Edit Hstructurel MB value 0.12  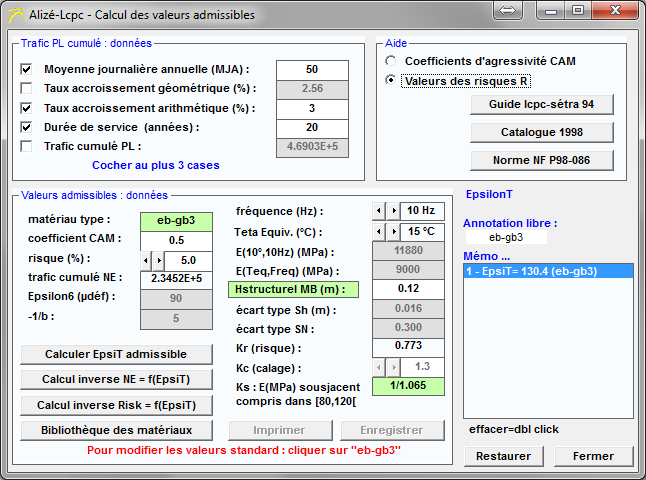(x=408, y=289)
